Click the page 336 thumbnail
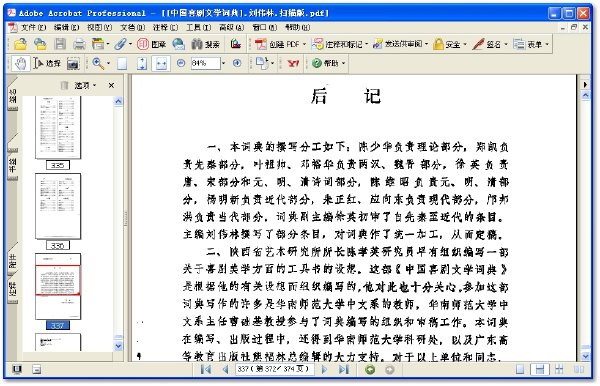The height and width of the screenshot is (386, 600). (x=58, y=206)
